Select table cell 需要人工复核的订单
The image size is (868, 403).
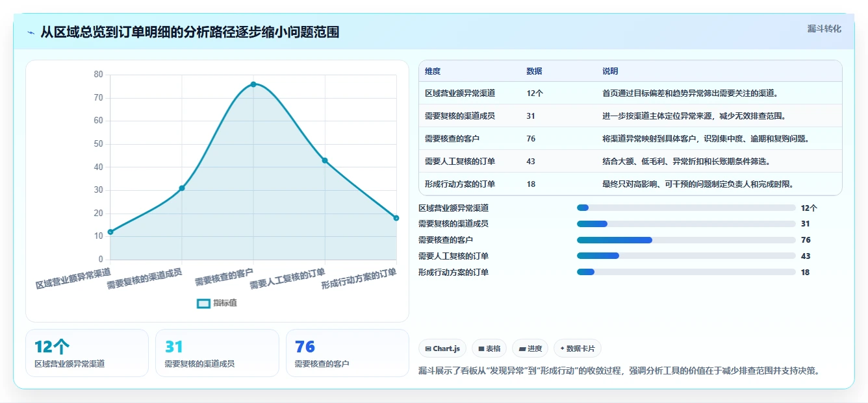(460, 162)
